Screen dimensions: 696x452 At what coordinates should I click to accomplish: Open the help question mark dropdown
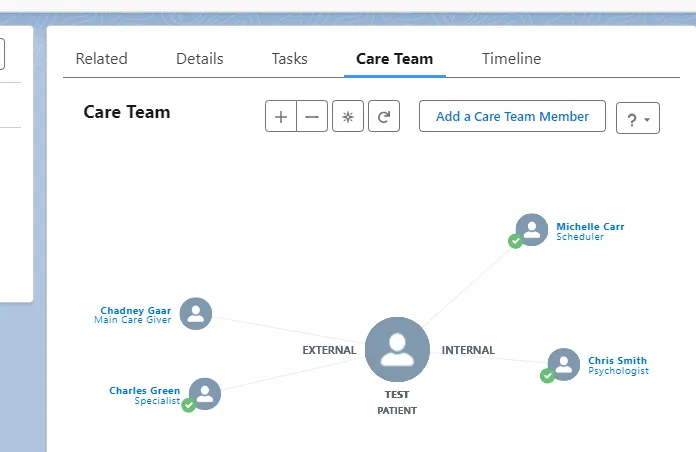638,118
